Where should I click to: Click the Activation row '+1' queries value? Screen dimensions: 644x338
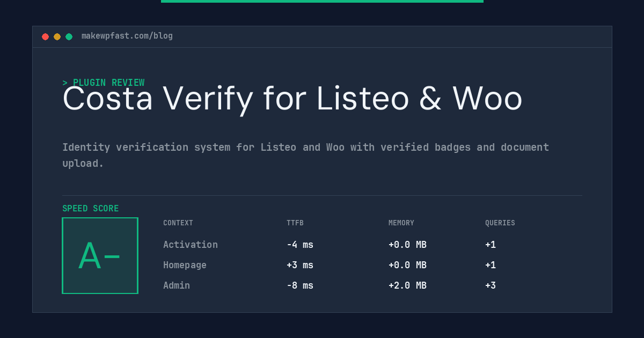(x=491, y=245)
